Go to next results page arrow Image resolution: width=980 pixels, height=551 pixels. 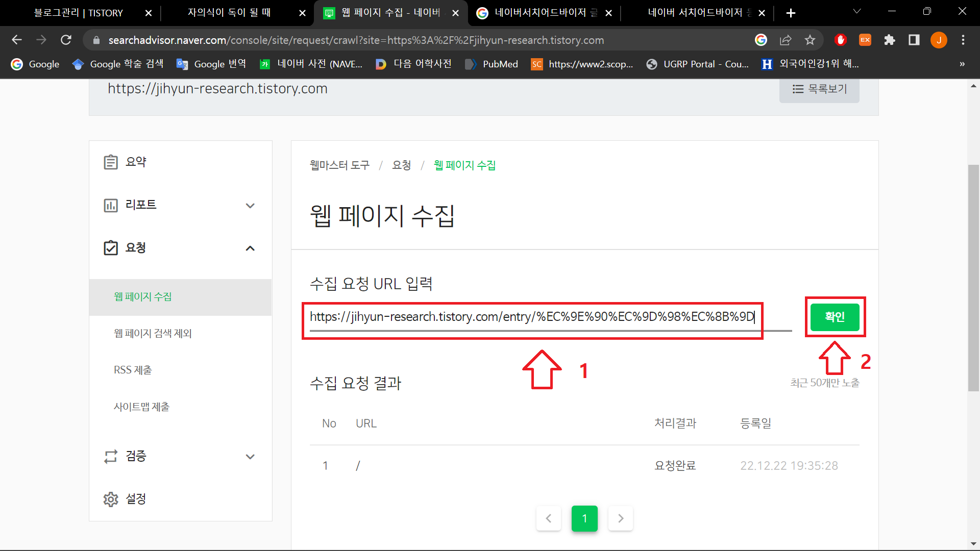[x=621, y=518]
